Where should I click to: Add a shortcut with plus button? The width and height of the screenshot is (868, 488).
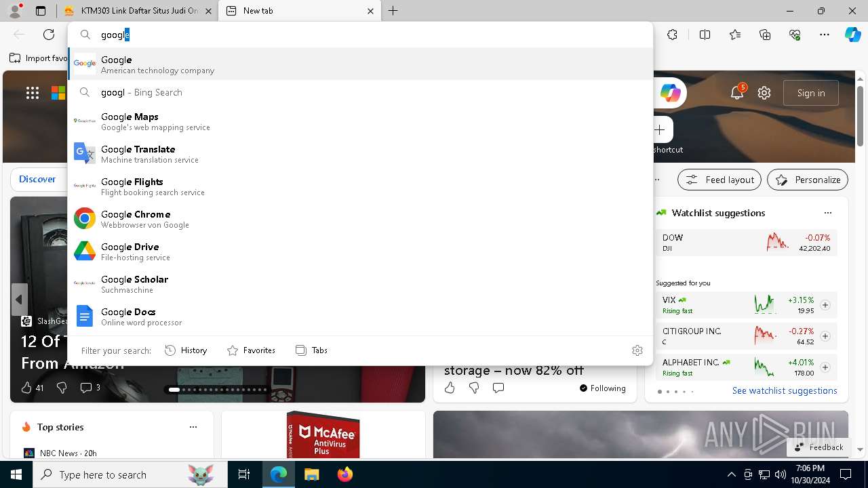660,129
